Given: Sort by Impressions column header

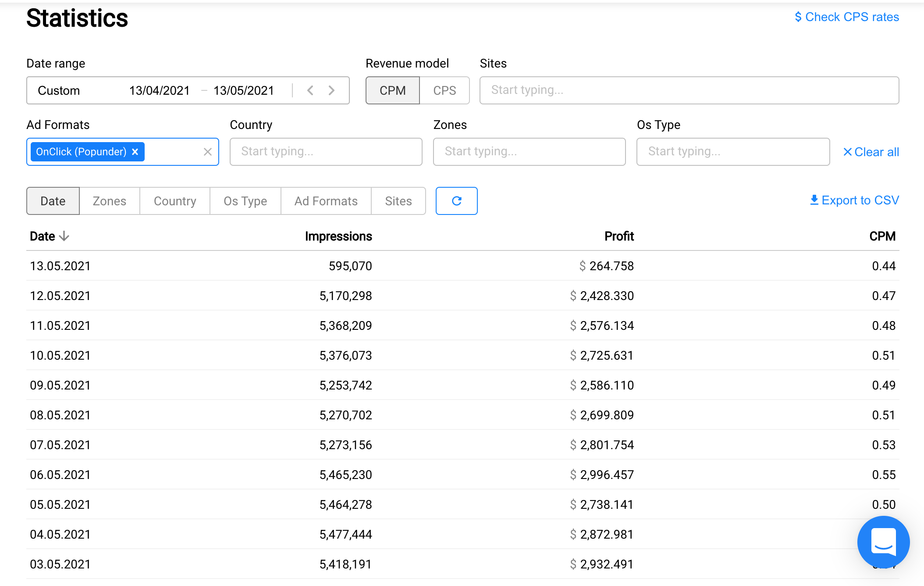Looking at the screenshot, I should (x=338, y=236).
